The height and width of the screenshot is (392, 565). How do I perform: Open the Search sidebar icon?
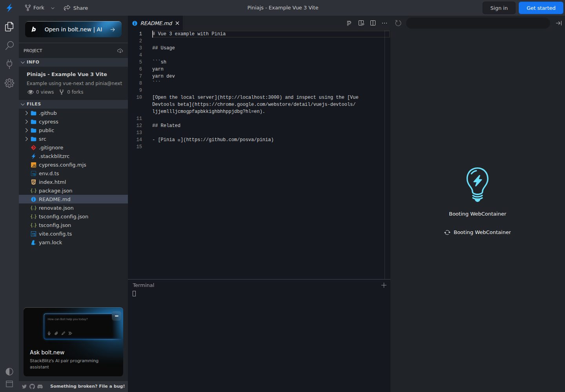9,45
